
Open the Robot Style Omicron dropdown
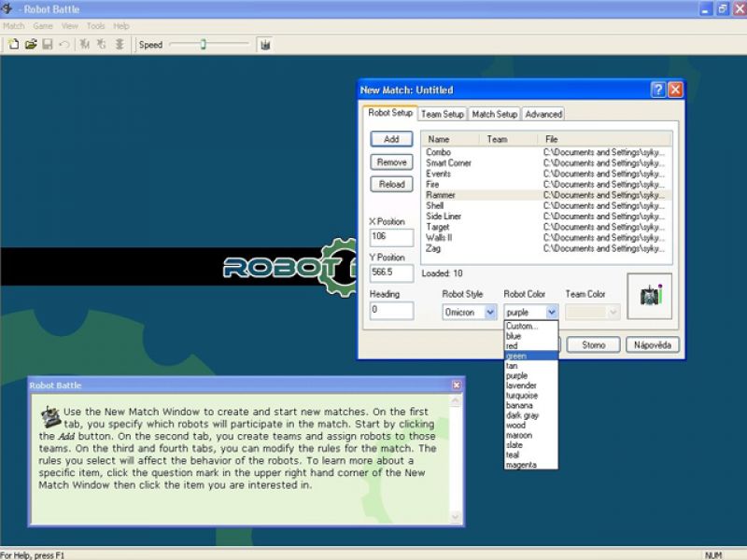pos(470,313)
